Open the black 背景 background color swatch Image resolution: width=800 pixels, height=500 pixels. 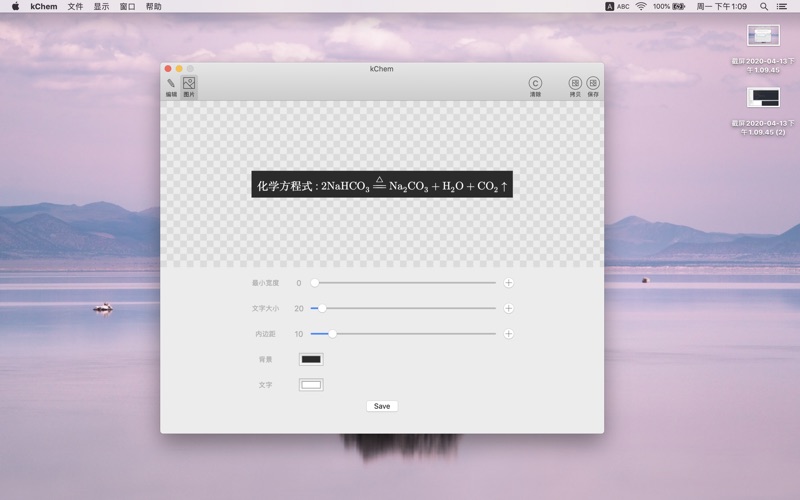(311, 359)
